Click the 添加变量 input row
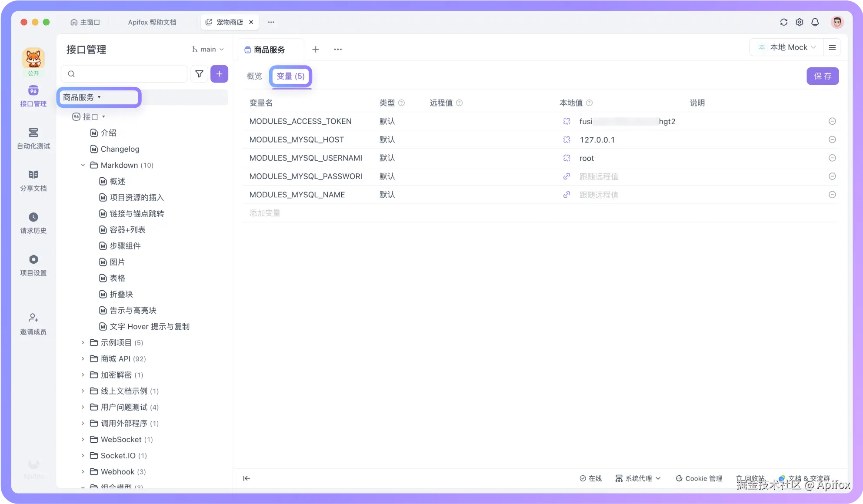Screen dimensions: 863x504 [x=265, y=213]
